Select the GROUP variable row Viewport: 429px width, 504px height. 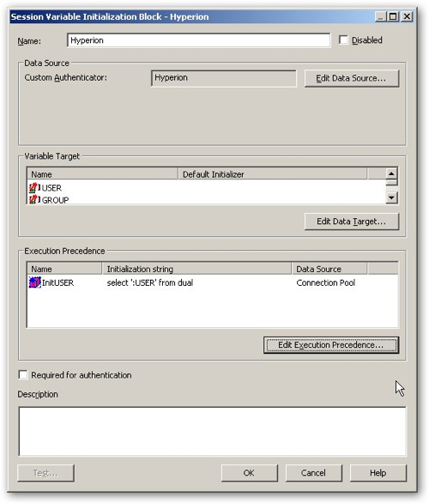point(207,199)
